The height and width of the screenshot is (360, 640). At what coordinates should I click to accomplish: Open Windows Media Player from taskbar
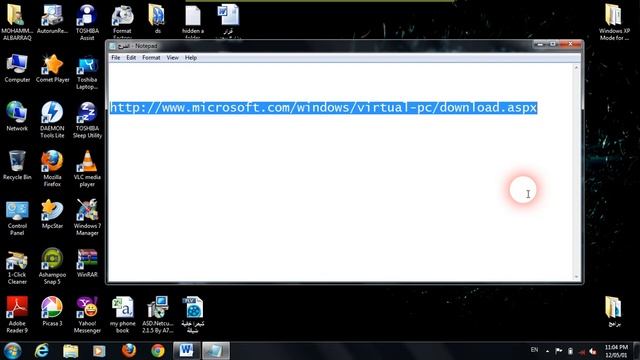[x=99, y=351]
